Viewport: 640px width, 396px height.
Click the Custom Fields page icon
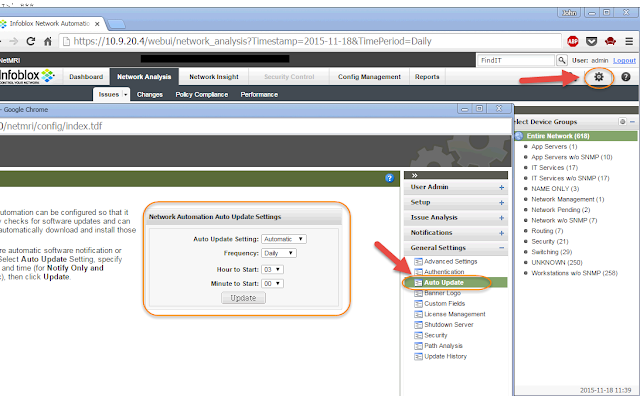coord(418,304)
